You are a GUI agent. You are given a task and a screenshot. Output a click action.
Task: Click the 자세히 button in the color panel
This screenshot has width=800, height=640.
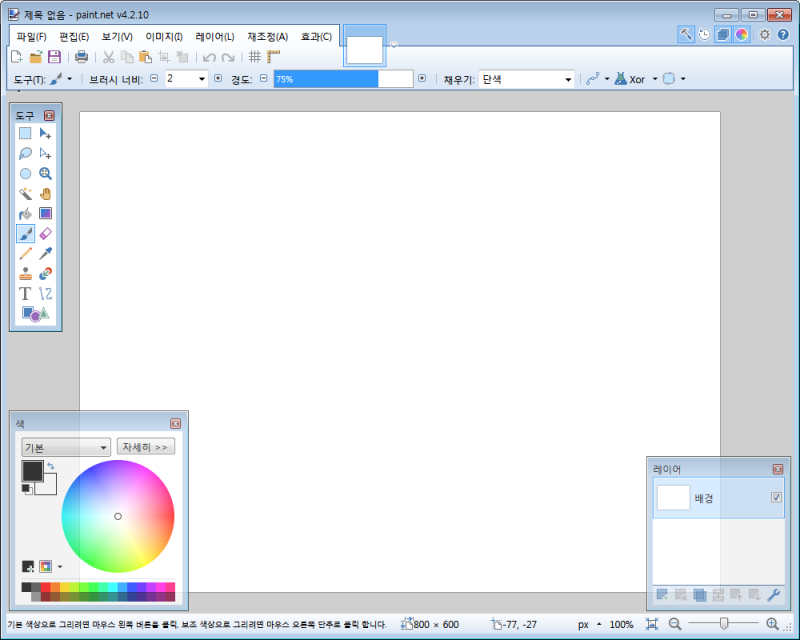[x=145, y=446]
